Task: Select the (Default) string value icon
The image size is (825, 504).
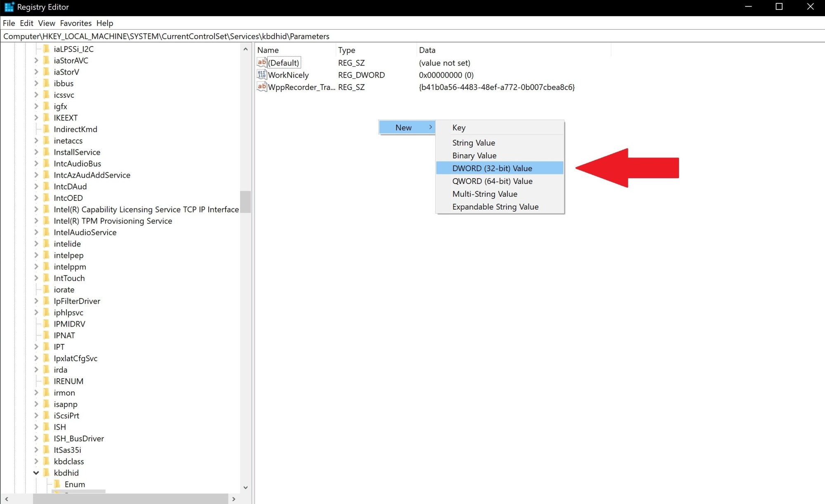Action: 262,63
